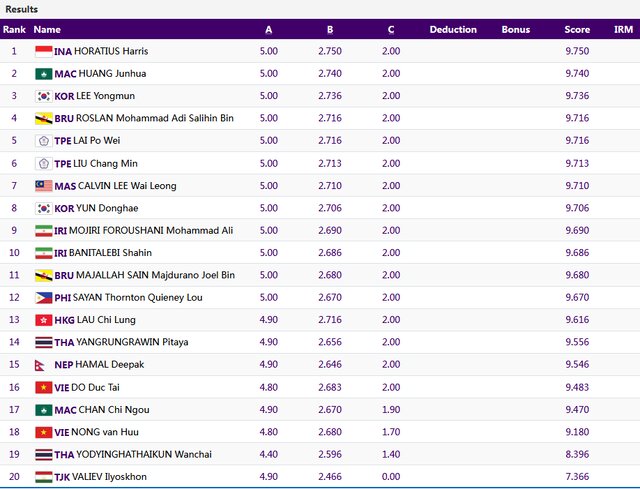The image size is (640, 489).
Task: Click the Score column header
Action: point(576,30)
